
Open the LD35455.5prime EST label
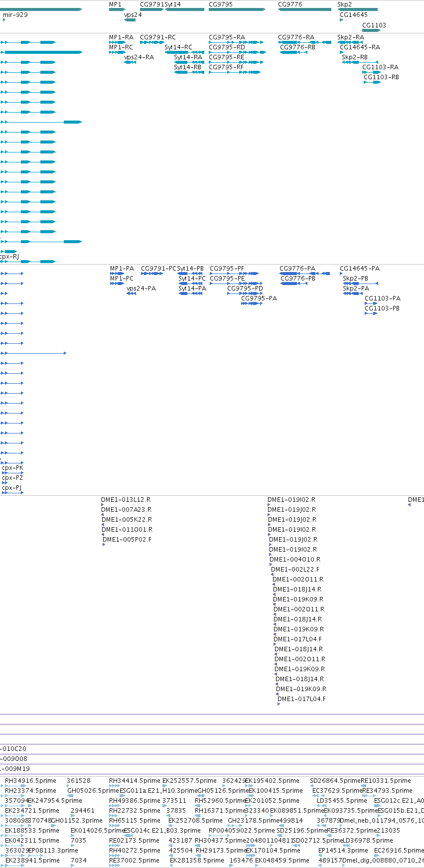pyautogui.click(x=342, y=801)
